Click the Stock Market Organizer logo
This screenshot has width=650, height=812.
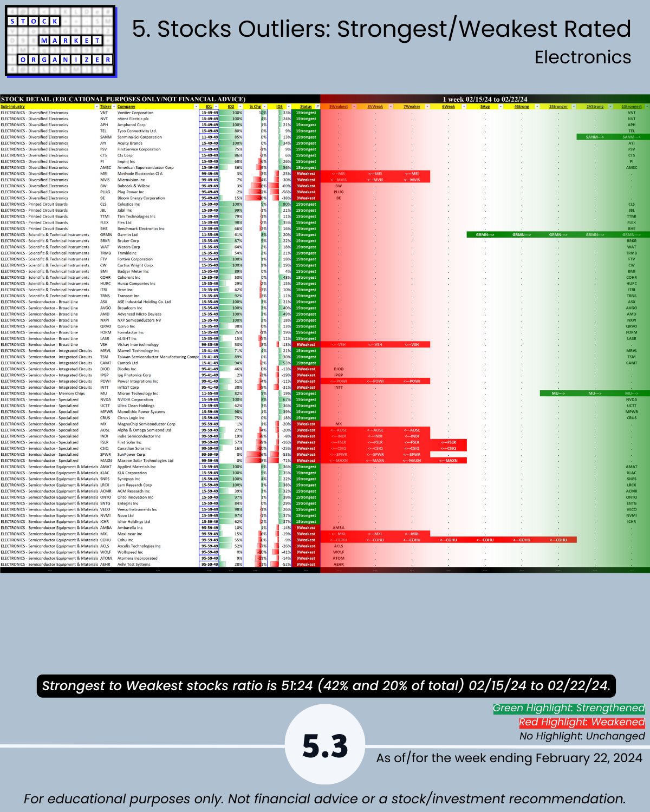point(60,41)
